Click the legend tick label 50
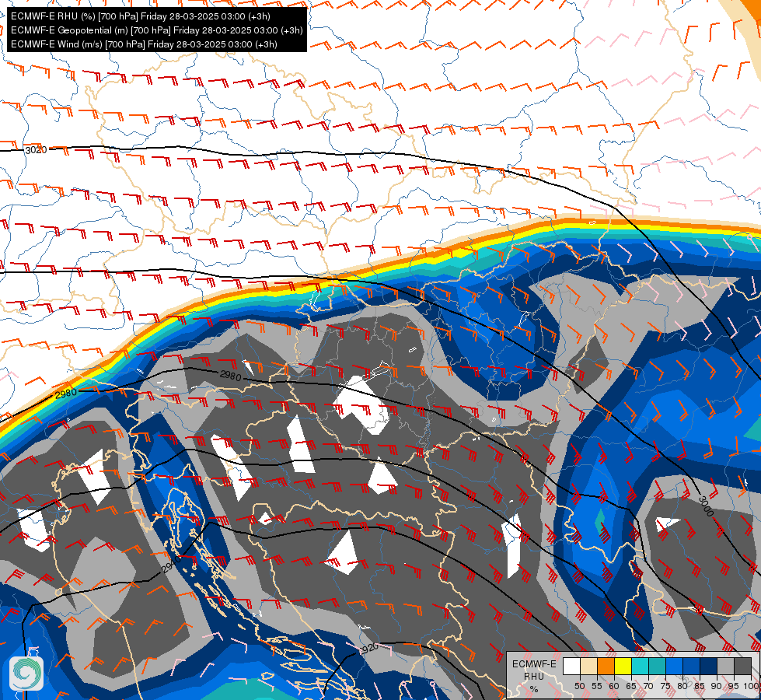 [580, 686]
